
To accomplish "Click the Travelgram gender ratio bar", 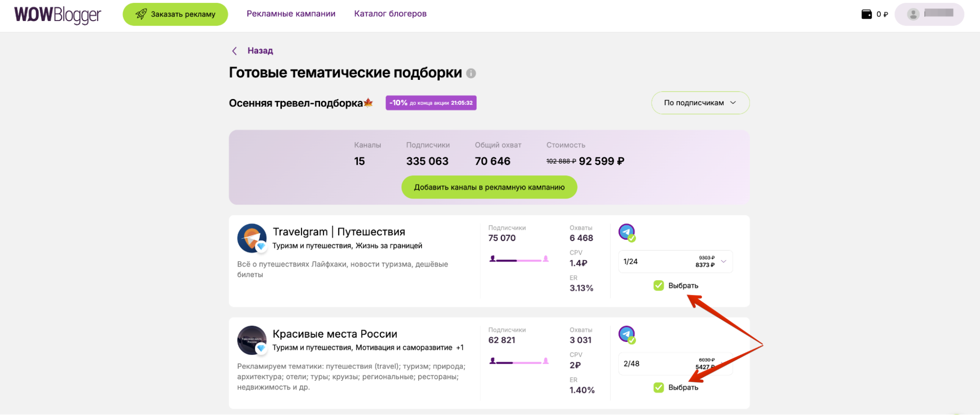I will coord(519,260).
